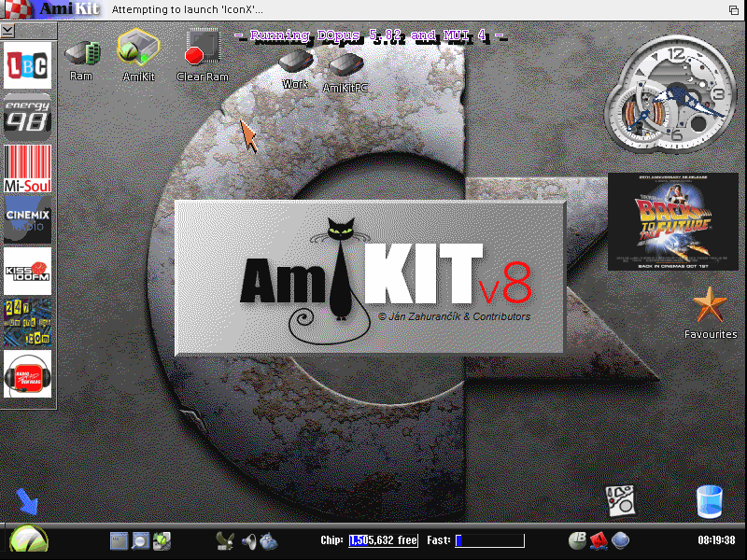Start Kiss 100FM radio station

click(x=28, y=271)
